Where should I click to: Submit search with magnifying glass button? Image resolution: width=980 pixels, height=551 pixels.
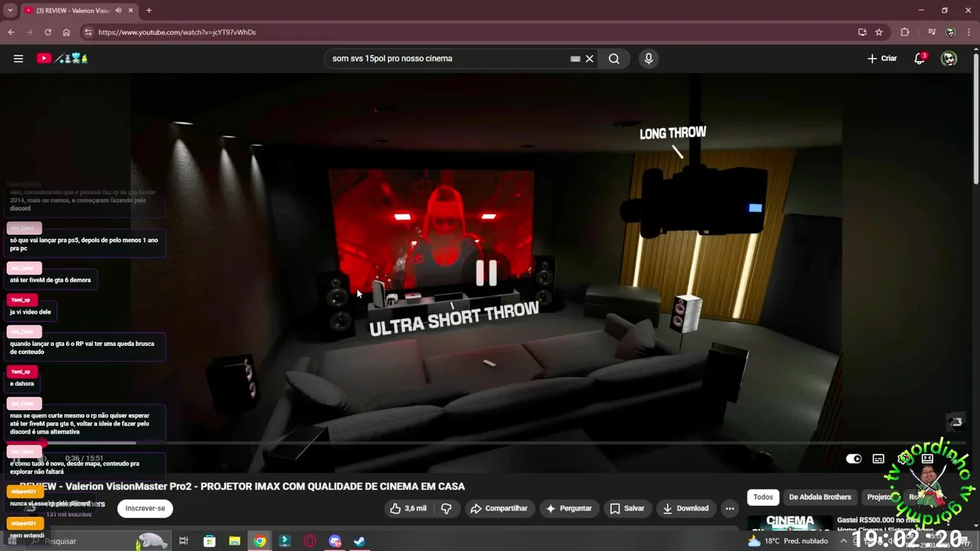click(614, 58)
